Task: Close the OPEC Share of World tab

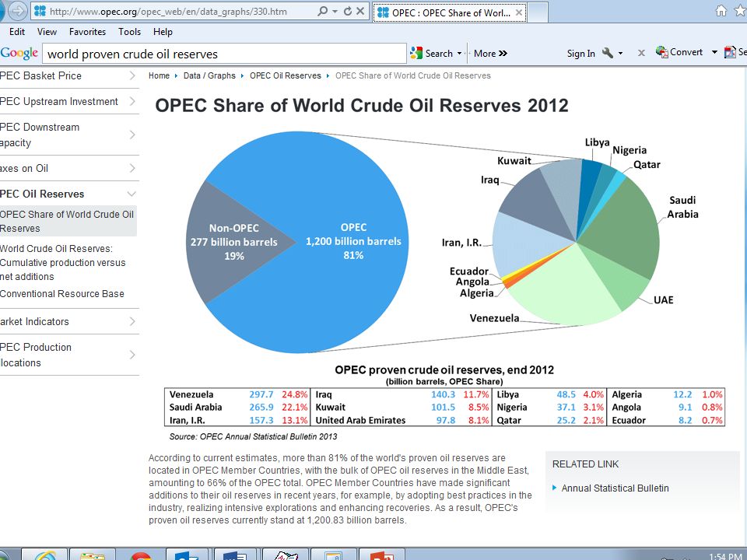Action: point(519,13)
